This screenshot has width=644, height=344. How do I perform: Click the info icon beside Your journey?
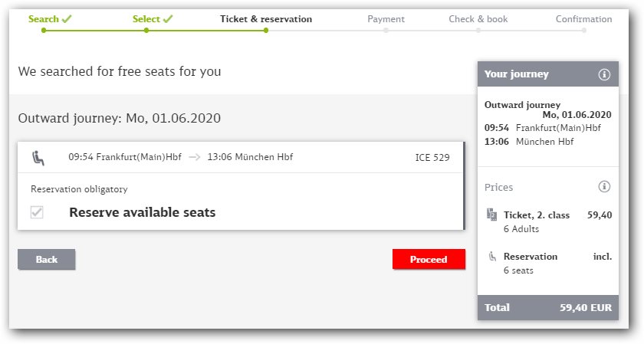click(x=604, y=74)
